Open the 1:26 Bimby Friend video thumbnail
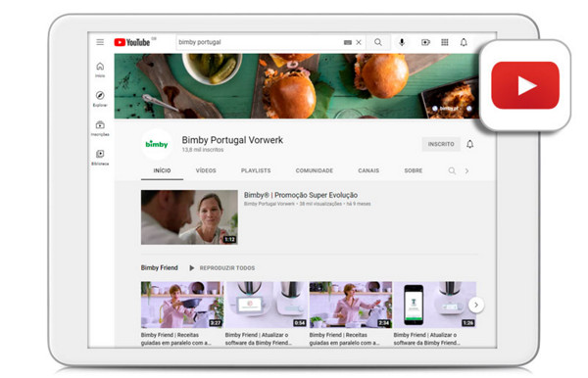The image size is (588, 378). coord(434,305)
